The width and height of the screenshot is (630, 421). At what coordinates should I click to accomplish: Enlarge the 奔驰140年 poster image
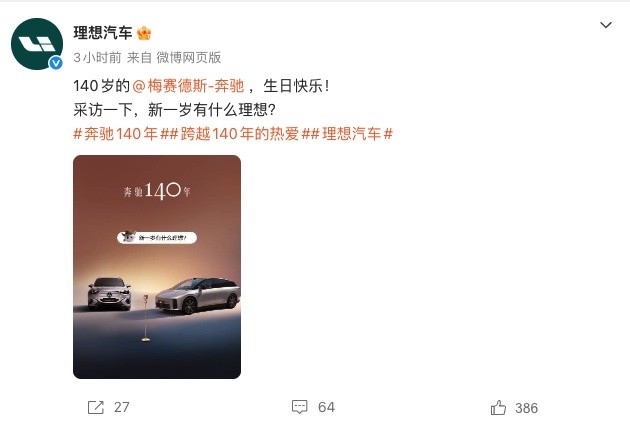point(157,267)
